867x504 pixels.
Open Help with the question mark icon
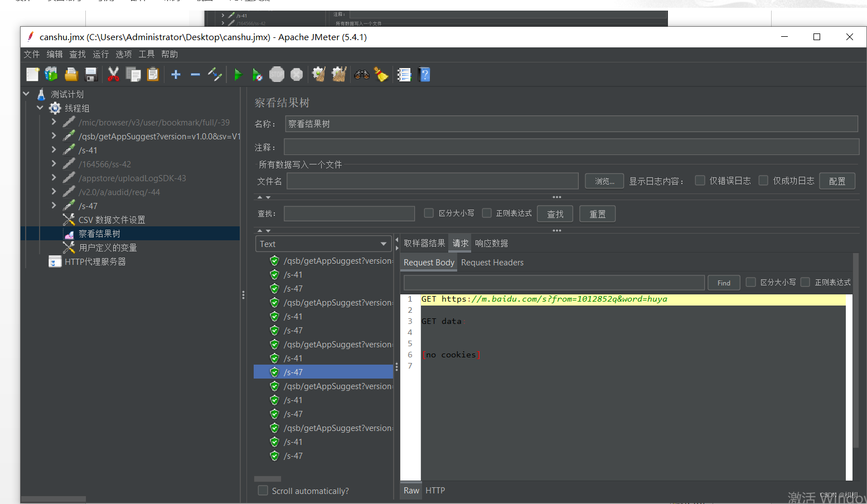click(424, 74)
